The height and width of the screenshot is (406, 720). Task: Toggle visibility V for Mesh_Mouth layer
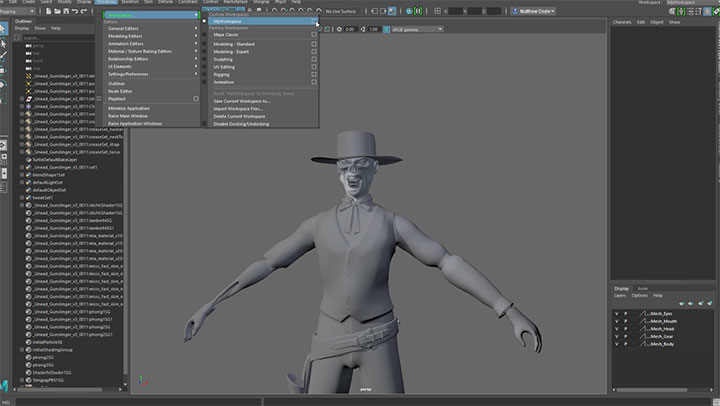pos(617,321)
